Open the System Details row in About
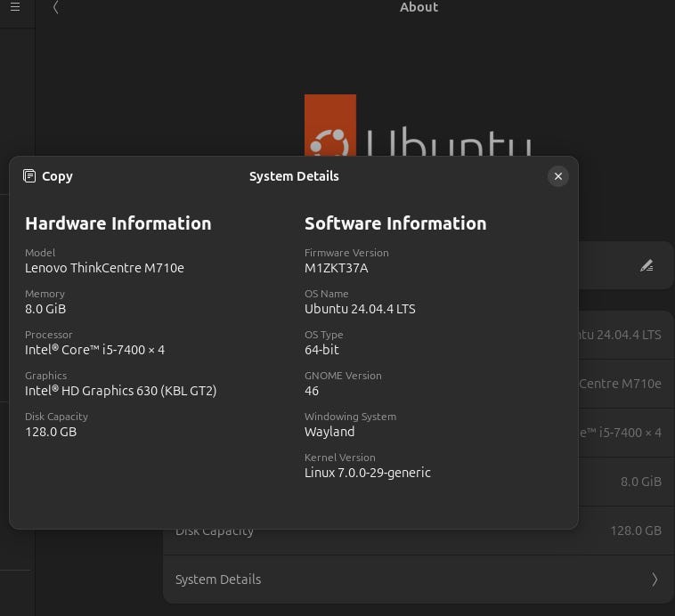Screen dimensions: 675x616 pos(418,580)
